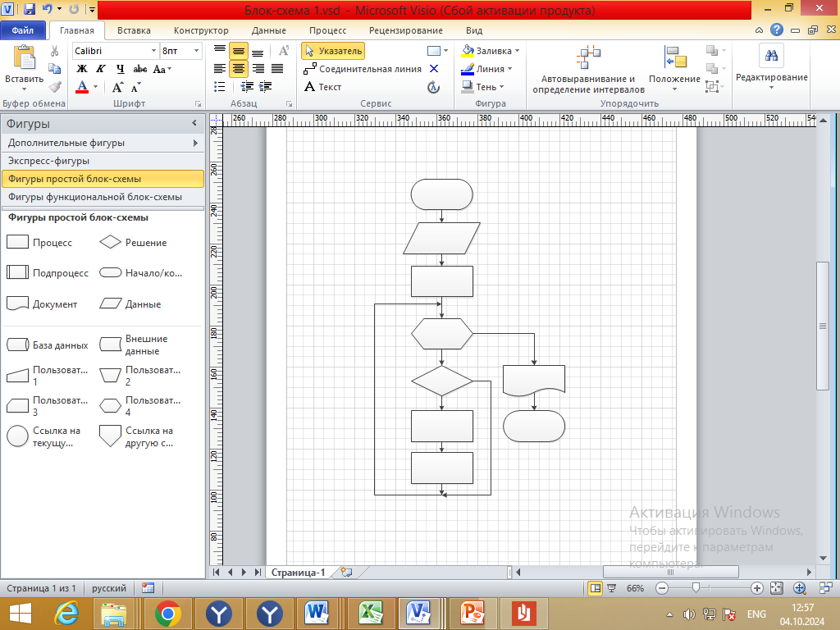Click the format painter brush icon
Image resolution: width=840 pixels, height=630 pixels.
point(55,87)
